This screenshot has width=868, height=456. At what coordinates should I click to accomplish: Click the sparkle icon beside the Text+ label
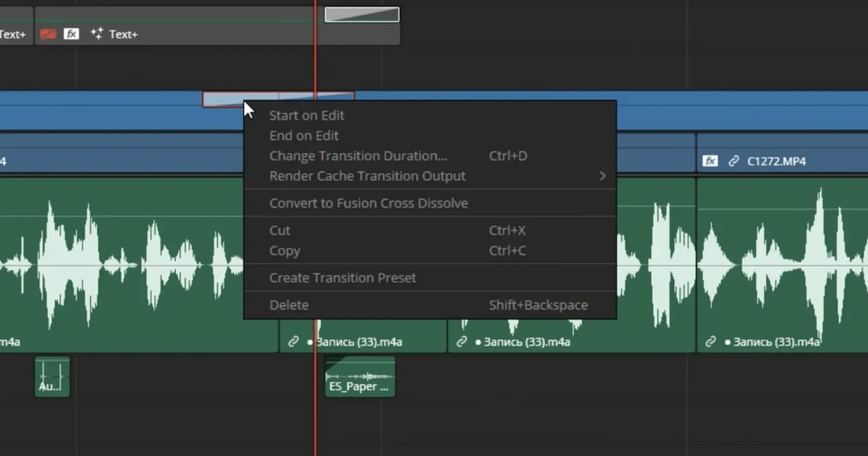click(97, 34)
